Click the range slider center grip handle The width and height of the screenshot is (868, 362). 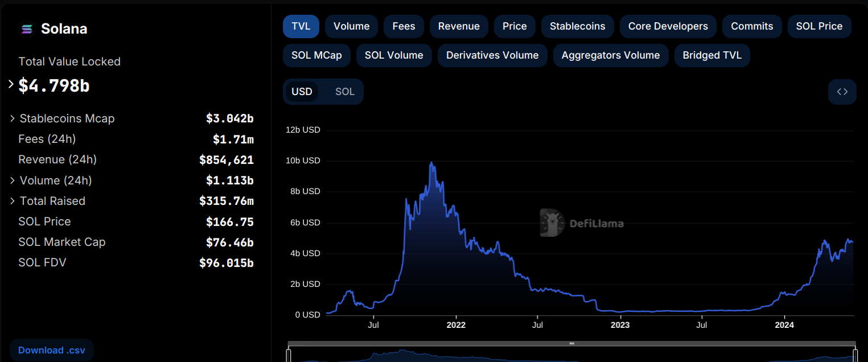(571, 344)
